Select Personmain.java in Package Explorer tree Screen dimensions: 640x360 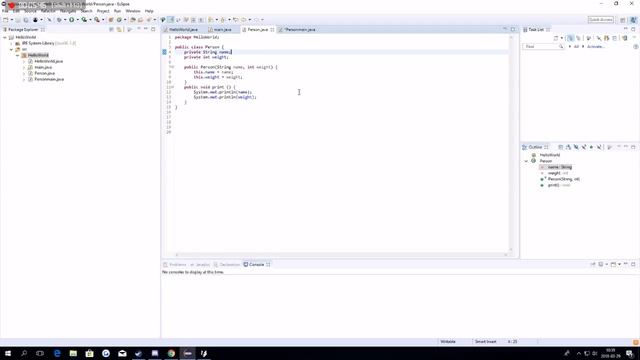tap(49, 79)
